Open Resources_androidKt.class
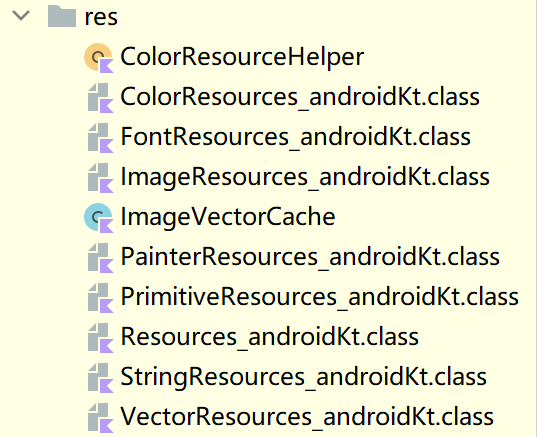This screenshot has height=437, width=537. pyautogui.click(x=270, y=337)
